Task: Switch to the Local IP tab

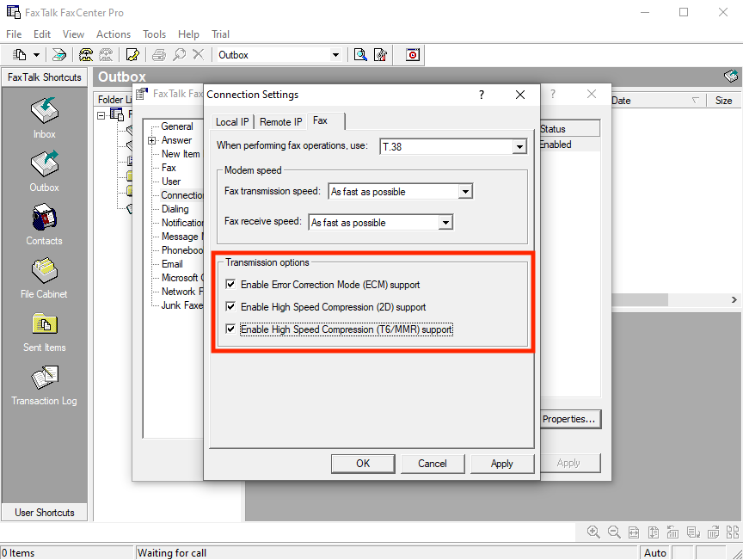Action: click(x=232, y=122)
